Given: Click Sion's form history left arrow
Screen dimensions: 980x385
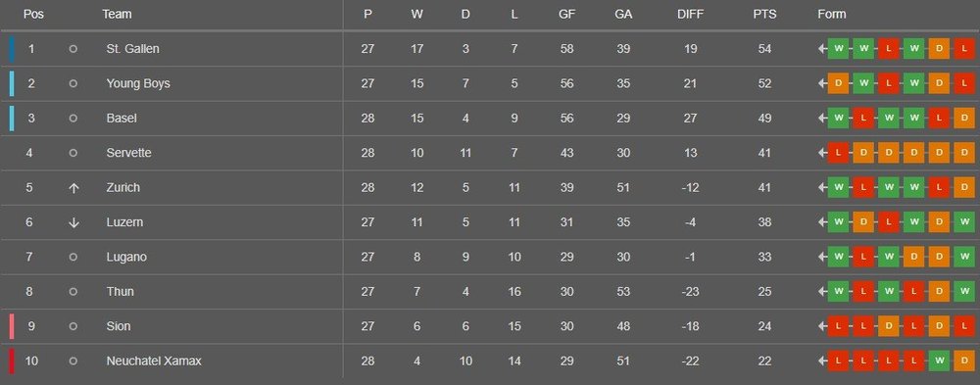Looking at the screenshot, I should pyautogui.click(x=822, y=326).
